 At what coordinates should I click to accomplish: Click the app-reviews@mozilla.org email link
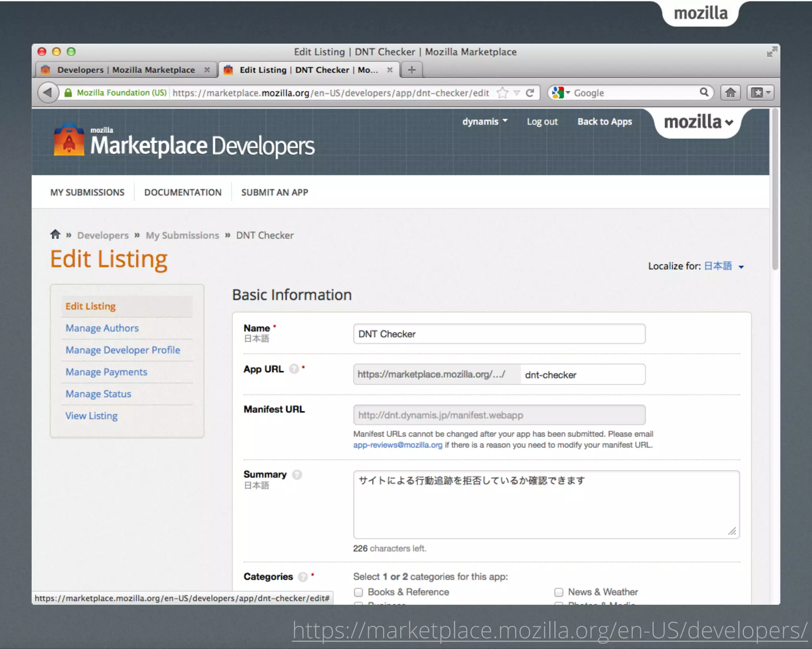point(398,445)
